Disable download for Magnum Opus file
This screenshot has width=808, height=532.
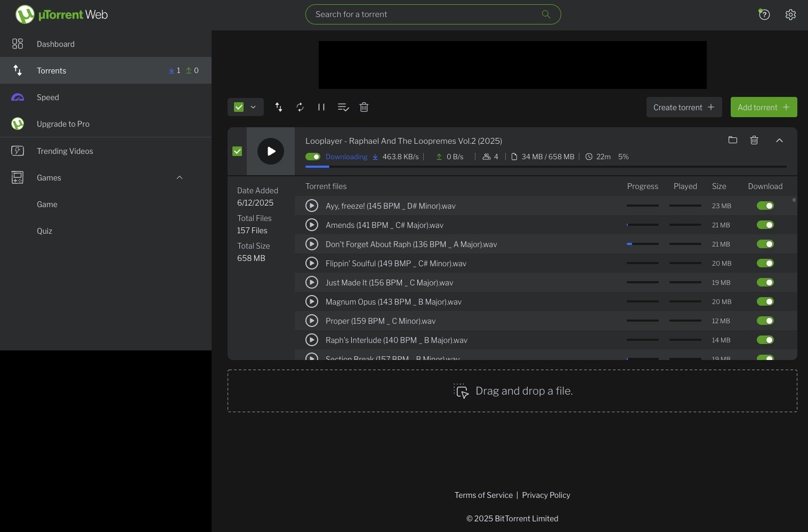coord(765,301)
